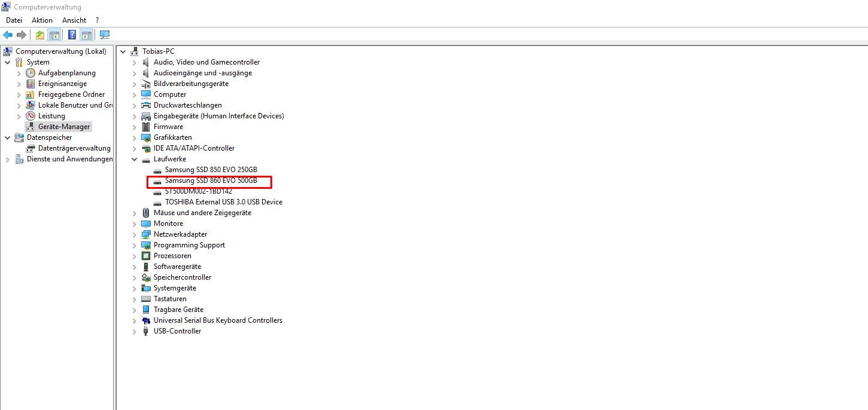The image size is (868, 410).
Task: Click the Monitore icon
Action: (x=146, y=224)
